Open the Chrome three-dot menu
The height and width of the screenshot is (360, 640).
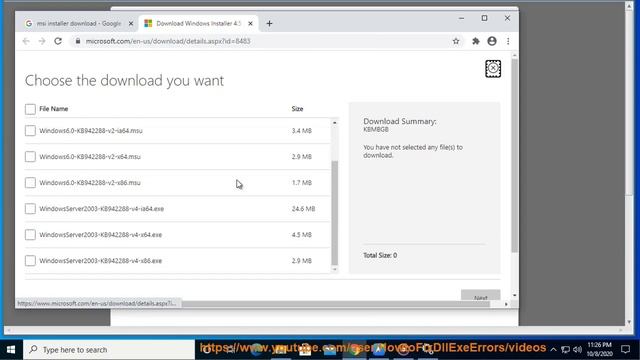pos(508,41)
